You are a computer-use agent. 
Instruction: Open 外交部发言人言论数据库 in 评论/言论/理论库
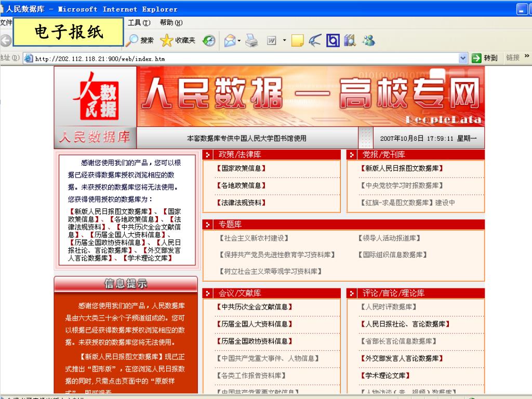click(402, 358)
